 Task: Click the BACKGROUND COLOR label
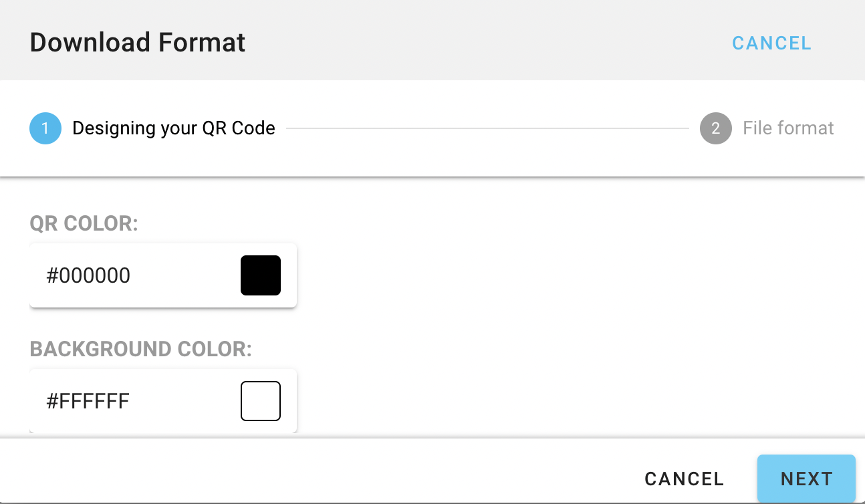[x=140, y=350]
